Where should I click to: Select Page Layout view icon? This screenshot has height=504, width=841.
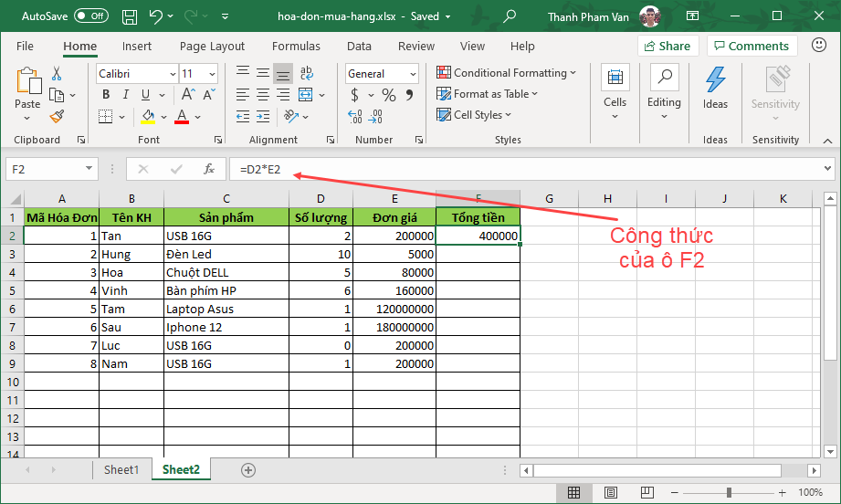610,492
